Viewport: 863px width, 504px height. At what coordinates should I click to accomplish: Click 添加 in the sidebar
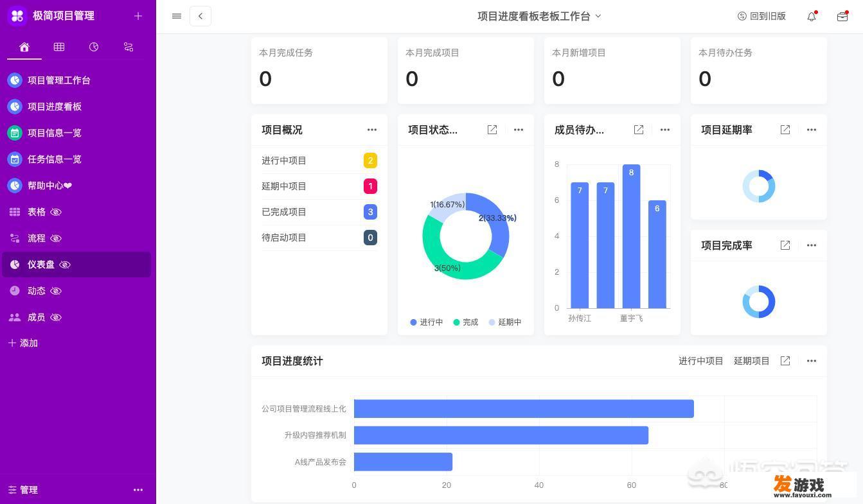click(x=23, y=343)
